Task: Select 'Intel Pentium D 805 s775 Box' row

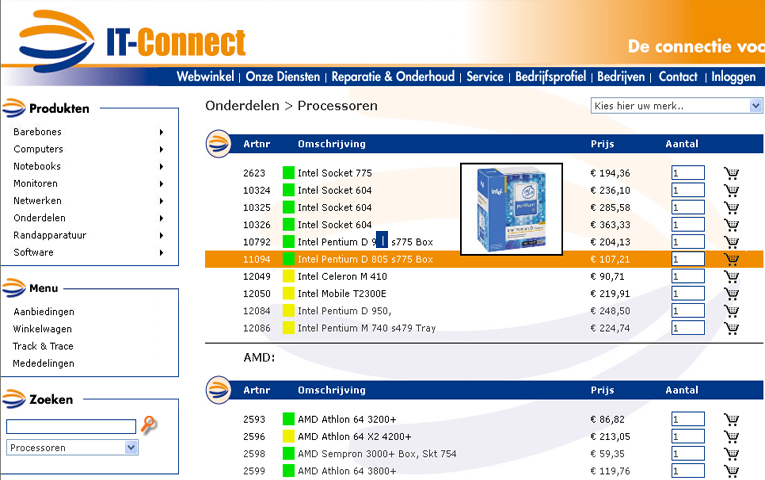Action: click(x=484, y=259)
